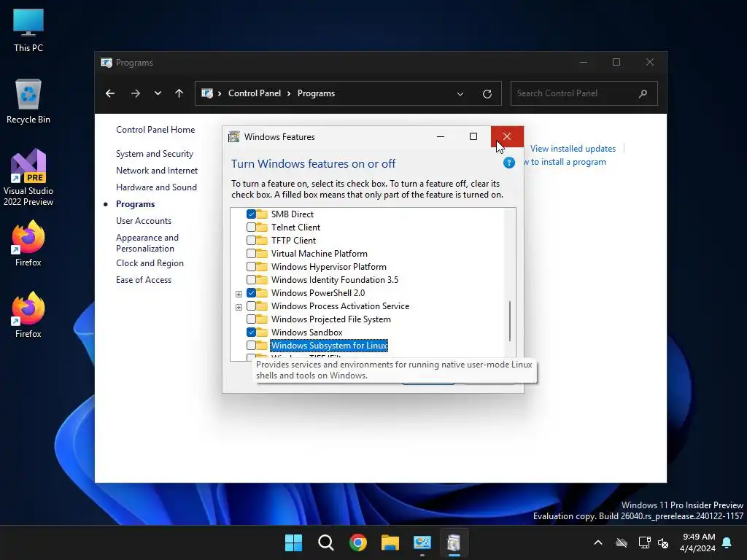Click the features list scrollbar thumb
Viewport: 747px width, 560px height.
tap(510, 321)
